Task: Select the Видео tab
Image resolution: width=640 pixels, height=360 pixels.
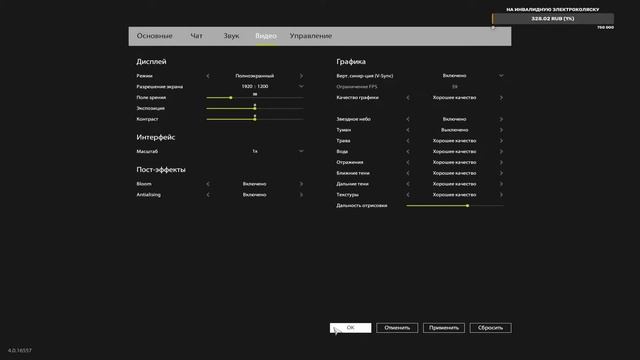Action: [x=266, y=36]
